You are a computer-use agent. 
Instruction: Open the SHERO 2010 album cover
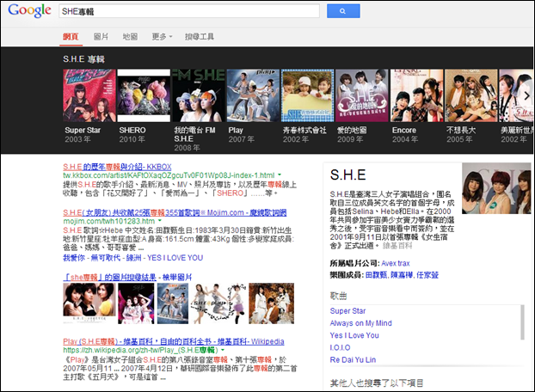pyautogui.click(x=144, y=95)
